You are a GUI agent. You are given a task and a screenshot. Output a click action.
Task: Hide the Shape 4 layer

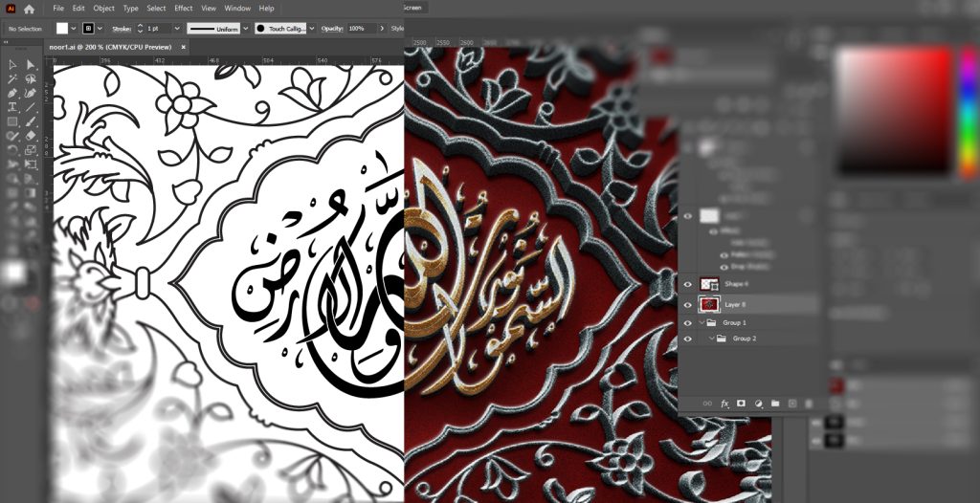click(x=687, y=285)
